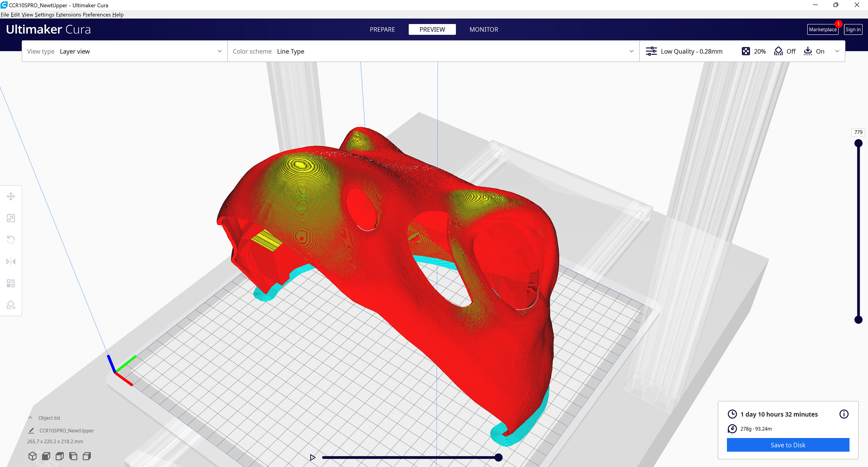This screenshot has height=467, width=868.
Task: Select the Scale tool
Action: [11, 218]
